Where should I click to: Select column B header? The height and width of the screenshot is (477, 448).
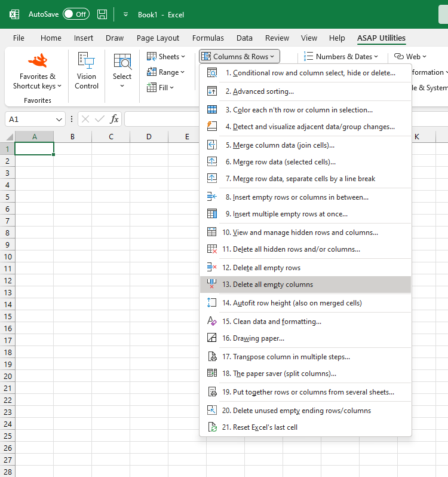click(x=72, y=137)
